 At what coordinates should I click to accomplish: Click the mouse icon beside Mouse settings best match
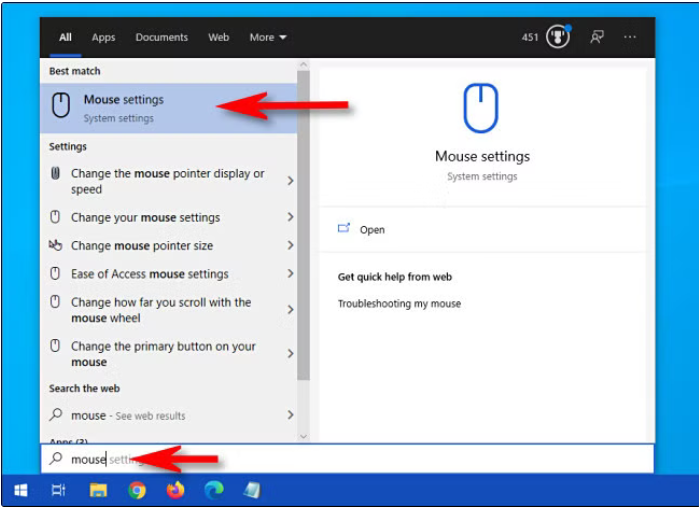61,105
